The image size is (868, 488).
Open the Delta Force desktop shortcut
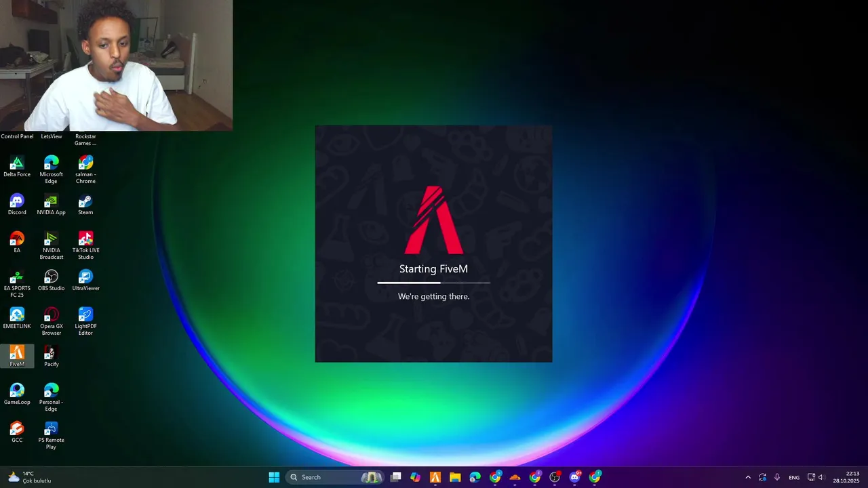[17, 167]
